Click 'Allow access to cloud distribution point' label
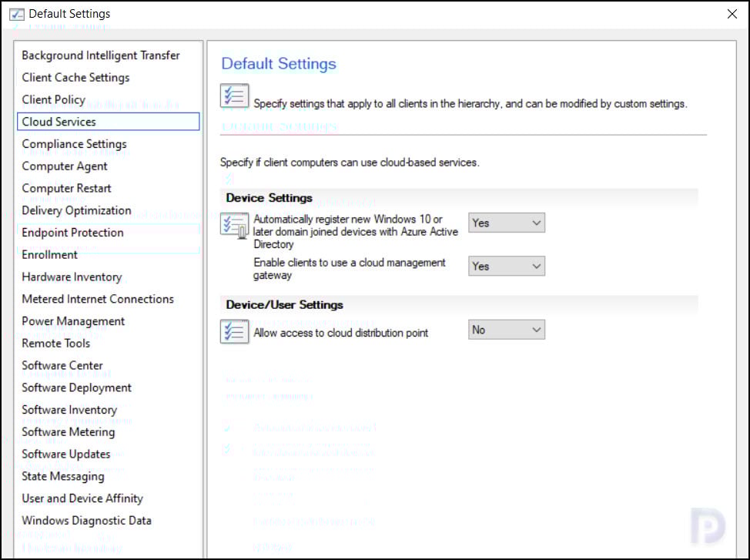This screenshot has height=560, width=750. click(x=340, y=333)
